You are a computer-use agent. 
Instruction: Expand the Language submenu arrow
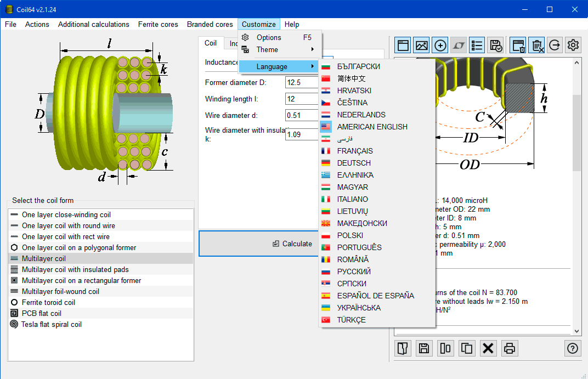[x=313, y=66]
